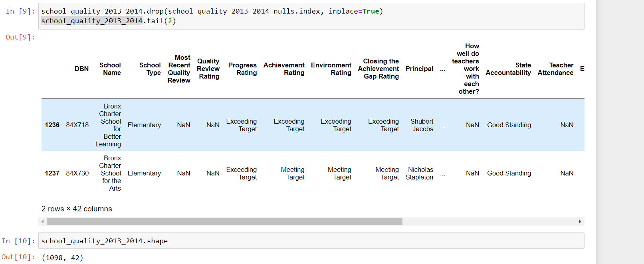
Task: Click the DBN cell 84X718
Action: 77,125
